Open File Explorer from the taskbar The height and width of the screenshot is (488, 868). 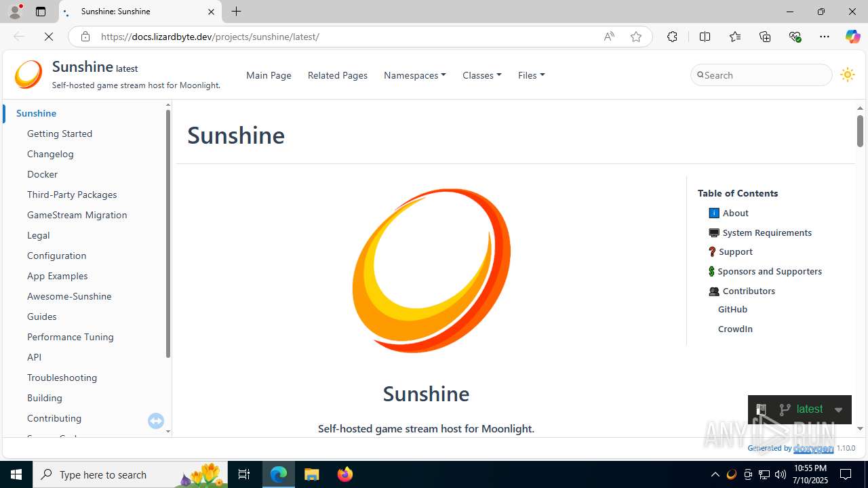coord(312,474)
